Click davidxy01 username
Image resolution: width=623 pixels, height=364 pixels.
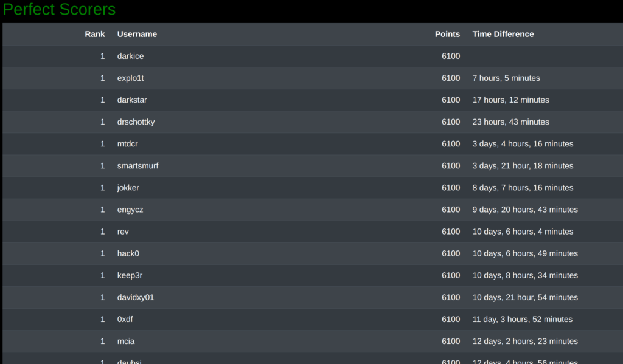click(136, 297)
